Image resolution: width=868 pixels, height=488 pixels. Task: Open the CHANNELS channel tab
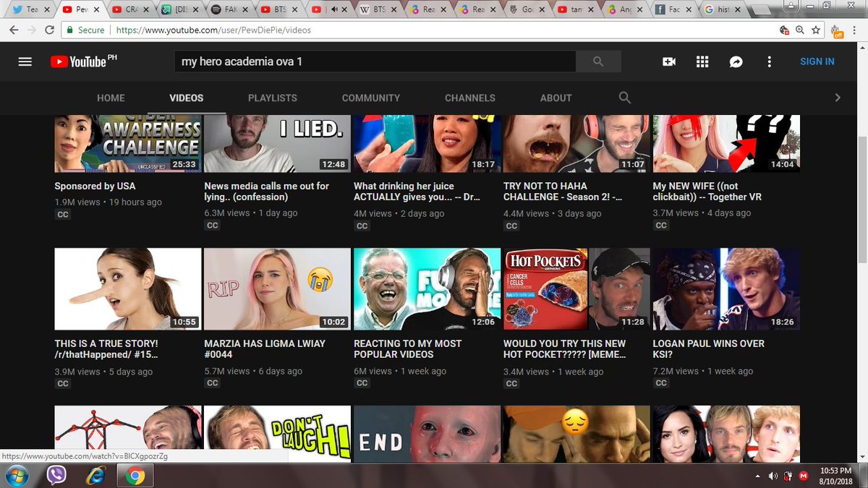tap(470, 98)
